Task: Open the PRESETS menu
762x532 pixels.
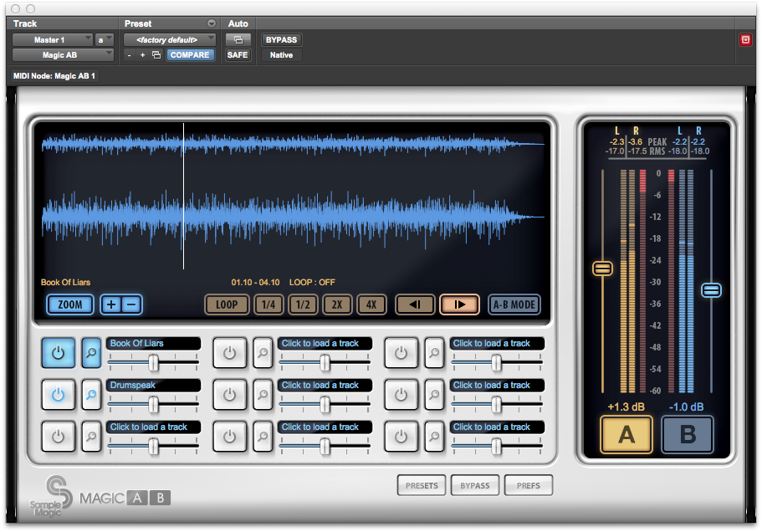Action: click(422, 485)
